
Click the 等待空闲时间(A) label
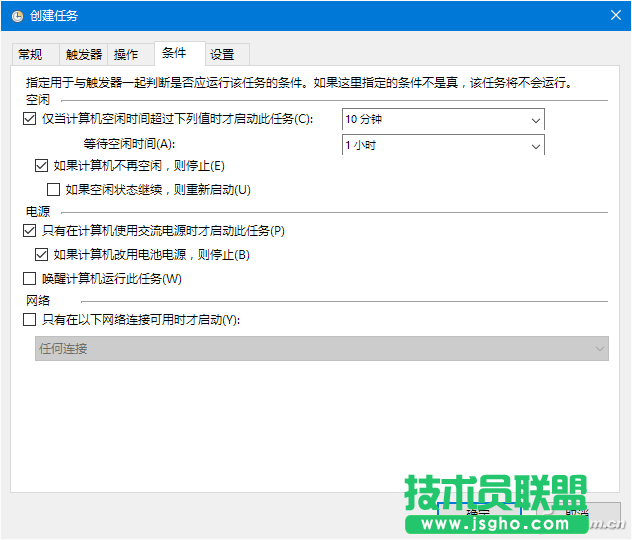tap(136, 144)
